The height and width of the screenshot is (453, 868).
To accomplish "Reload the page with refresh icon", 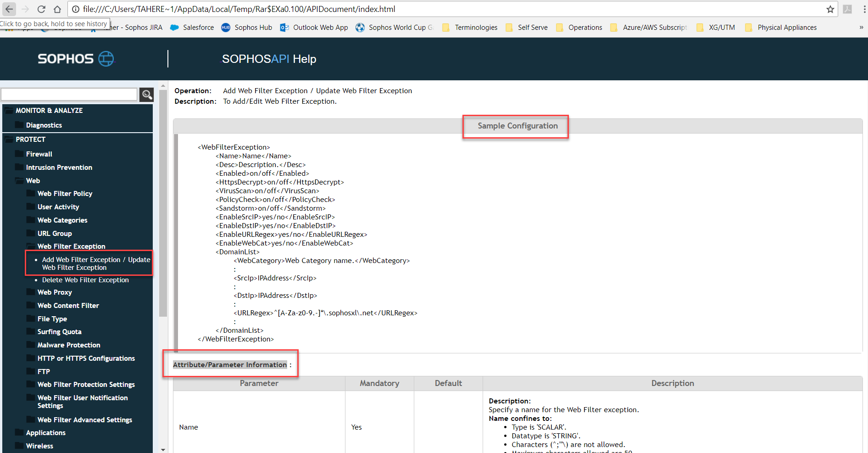I will tap(41, 9).
